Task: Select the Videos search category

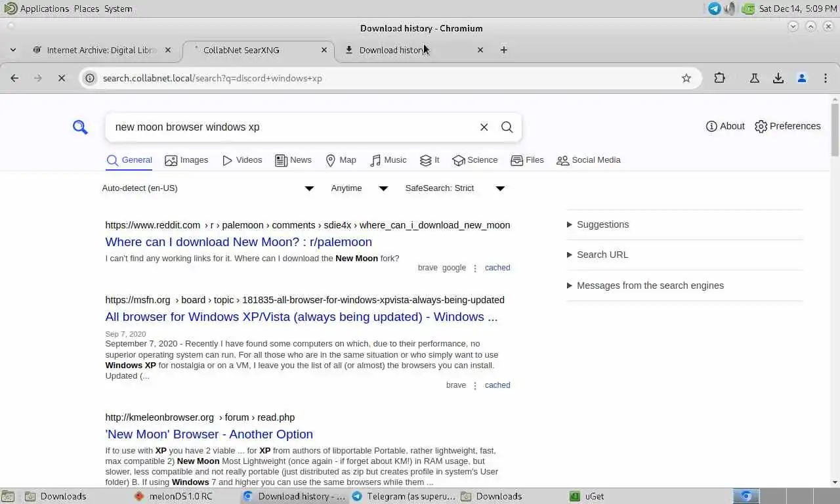Action: pyautogui.click(x=242, y=160)
